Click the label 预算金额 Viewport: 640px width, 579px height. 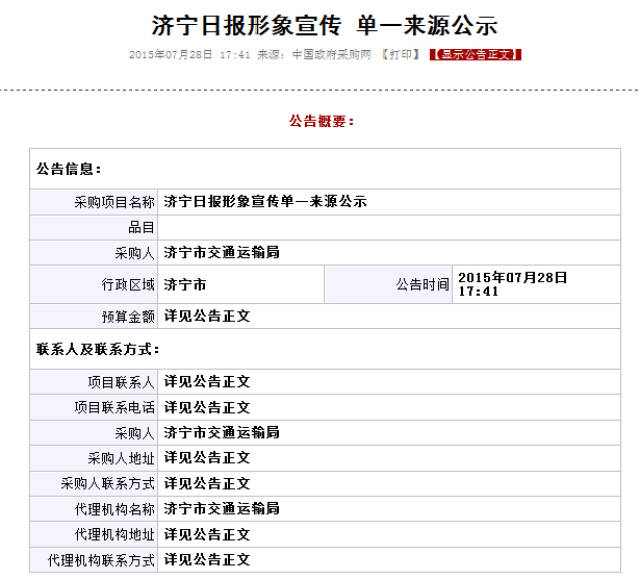tap(128, 316)
